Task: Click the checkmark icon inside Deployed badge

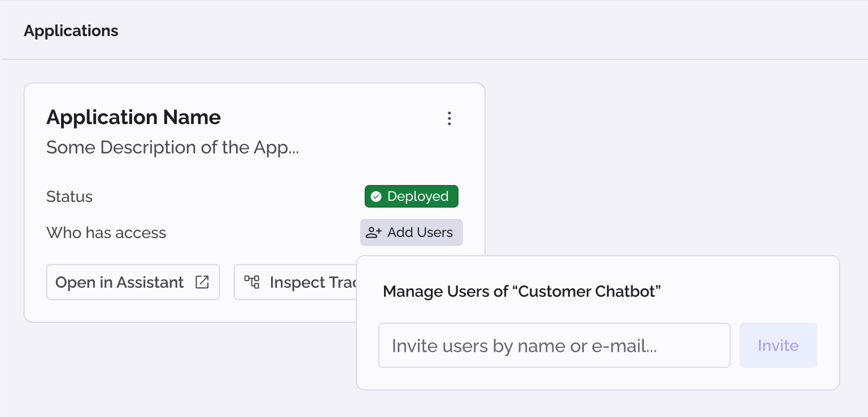Action: [376, 196]
